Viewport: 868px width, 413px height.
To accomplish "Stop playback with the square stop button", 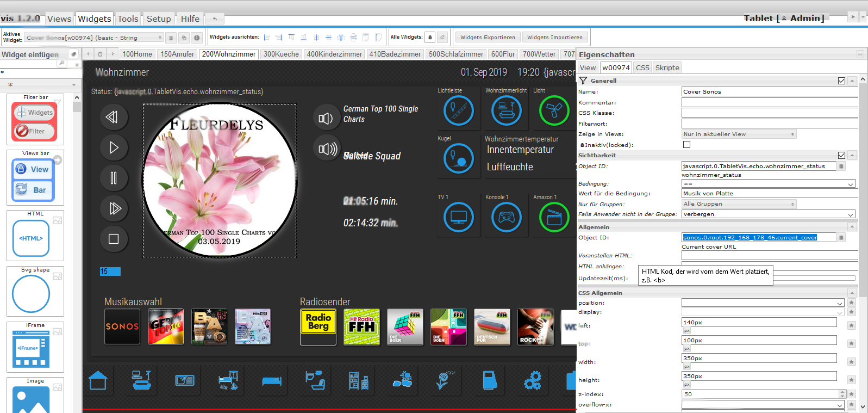I will (x=114, y=239).
